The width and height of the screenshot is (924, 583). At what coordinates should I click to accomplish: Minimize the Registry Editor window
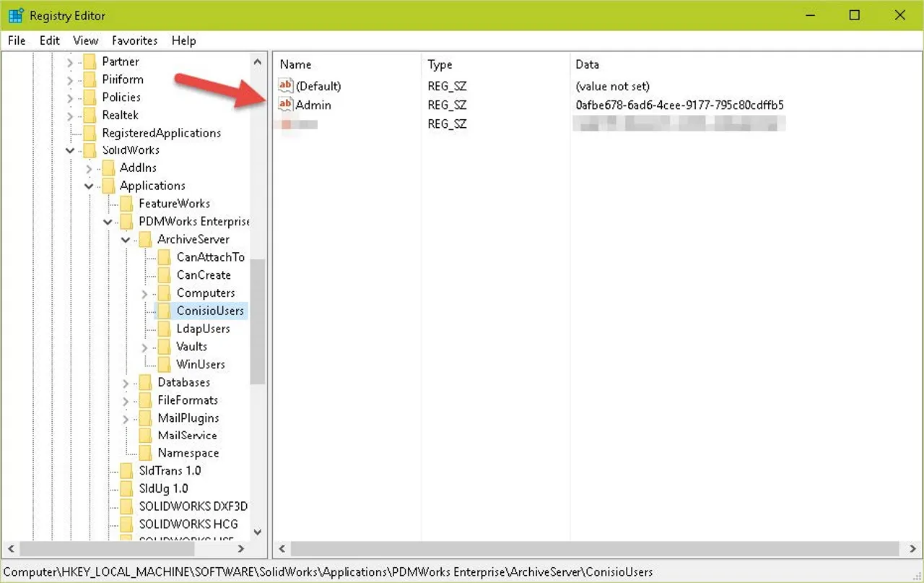(x=810, y=15)
